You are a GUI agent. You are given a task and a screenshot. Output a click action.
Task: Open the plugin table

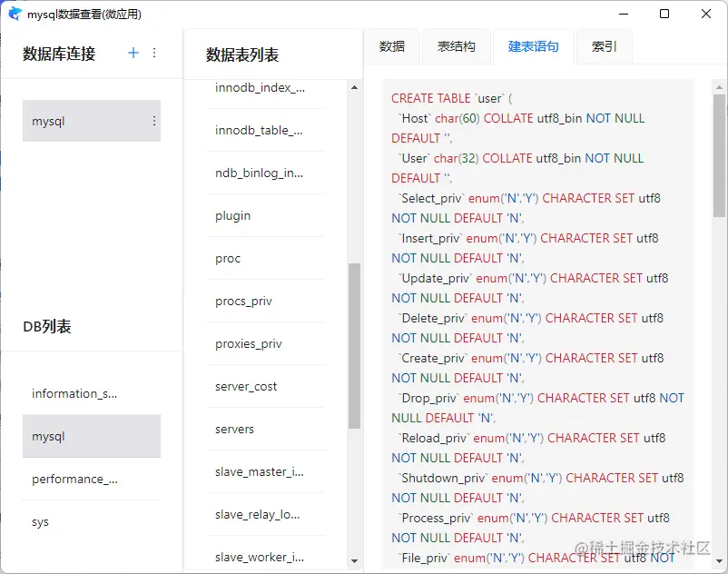pos(266,216)
